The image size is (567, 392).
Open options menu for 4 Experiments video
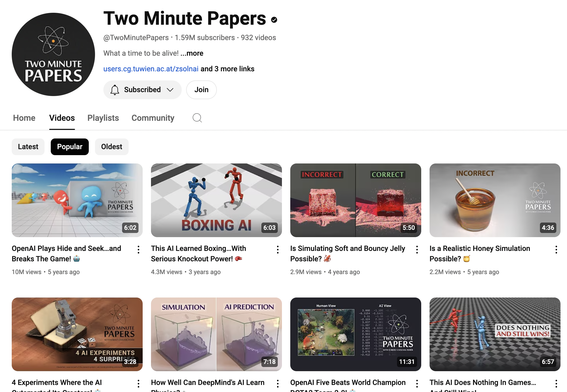[x=138, y=384]
